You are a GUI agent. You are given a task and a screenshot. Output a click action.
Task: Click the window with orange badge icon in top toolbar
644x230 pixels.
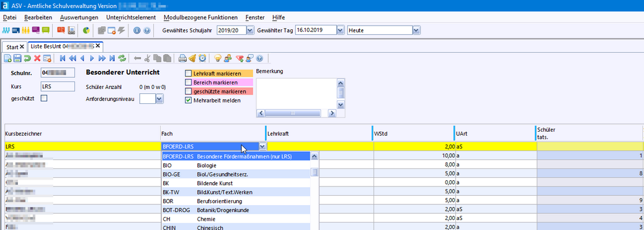pos(111,30)
